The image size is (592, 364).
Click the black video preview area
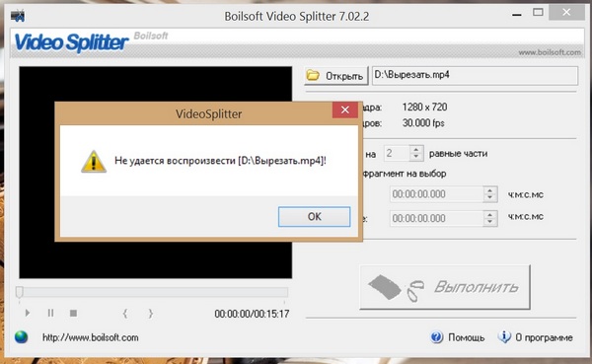tap(156, 173)
